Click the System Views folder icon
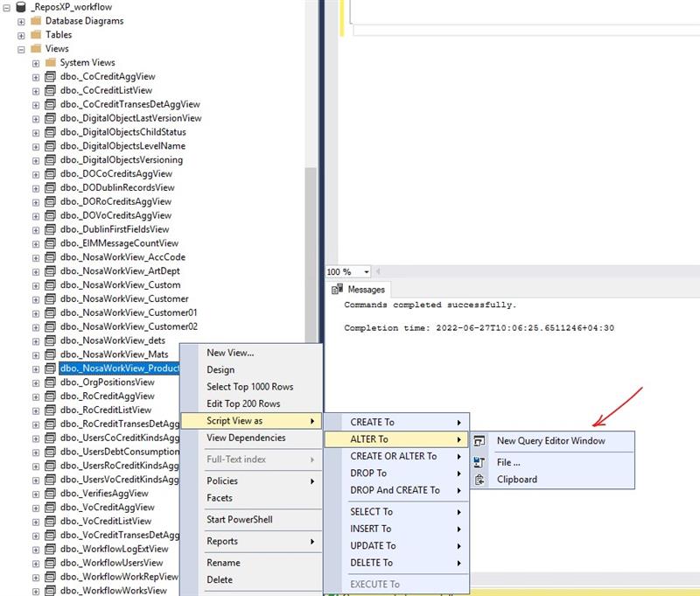The height and width of the screenshot is (596, 700). [x=51, y=63]
